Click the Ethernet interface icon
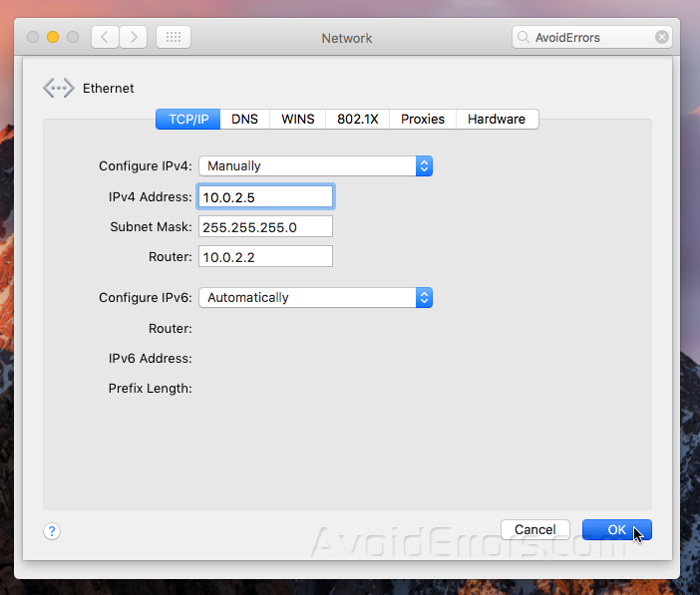This screenshot has height=595, width=700. [x=58, y=89]
